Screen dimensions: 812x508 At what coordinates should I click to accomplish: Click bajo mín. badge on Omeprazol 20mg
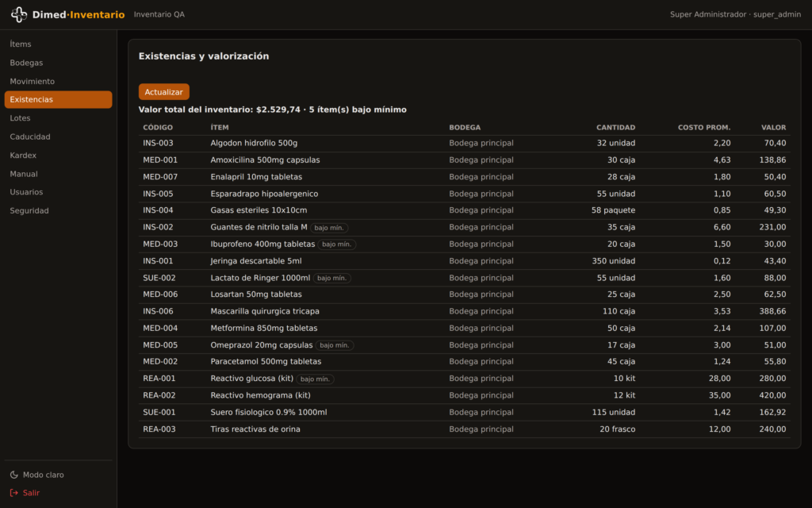click(335, 345)
